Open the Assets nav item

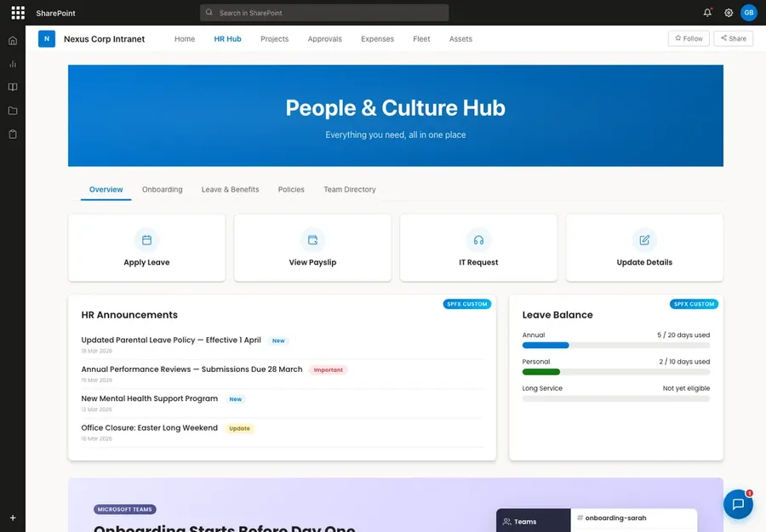(x=460, y=38)
